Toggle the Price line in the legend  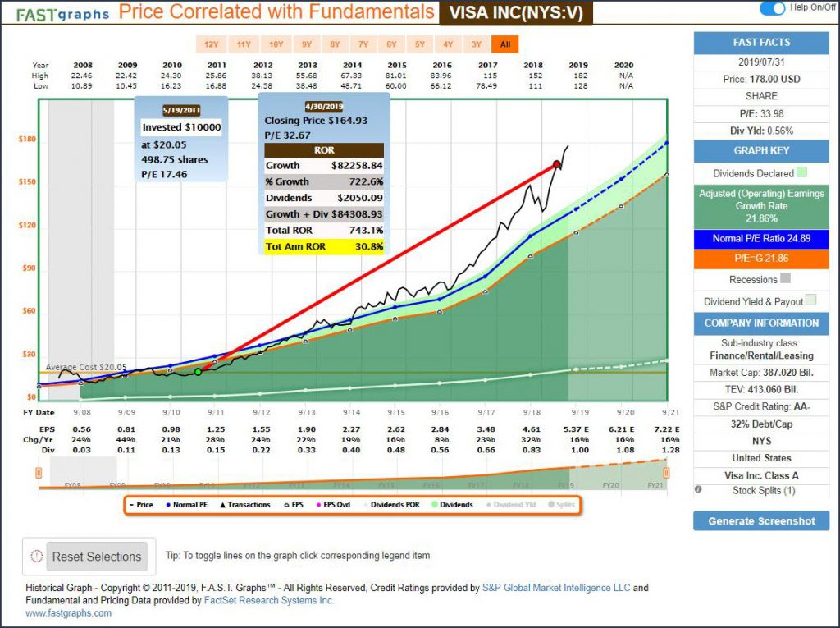click(141, 505)
